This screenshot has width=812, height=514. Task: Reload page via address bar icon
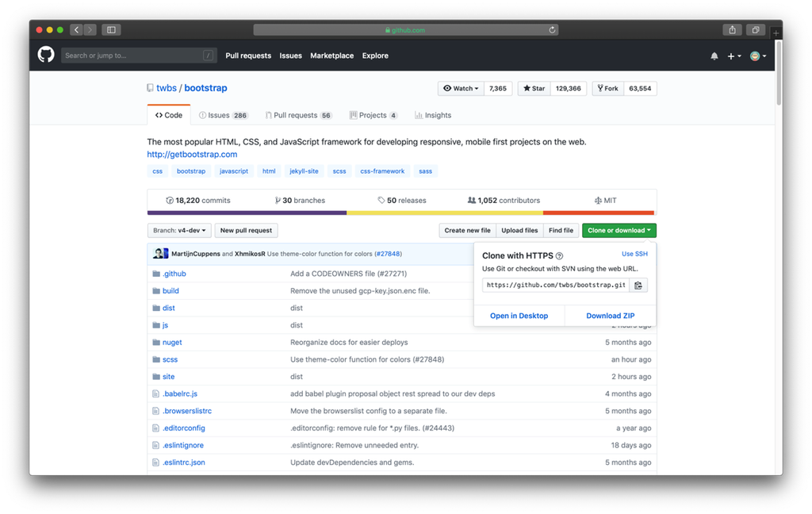[552, 30]
